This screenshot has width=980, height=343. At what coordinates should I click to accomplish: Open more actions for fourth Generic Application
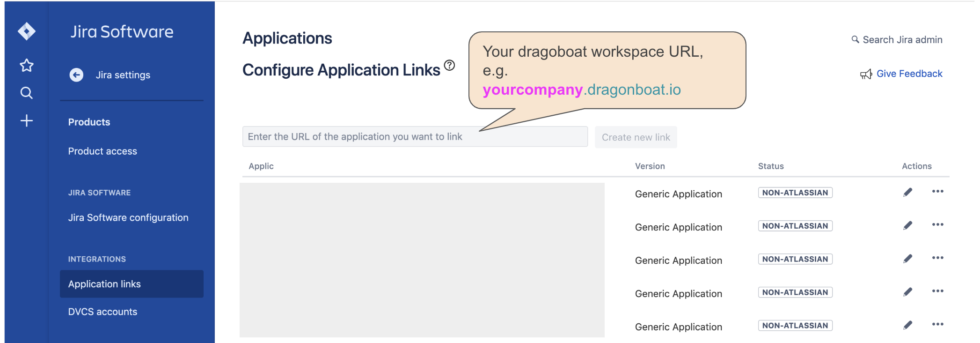[937, 291]
